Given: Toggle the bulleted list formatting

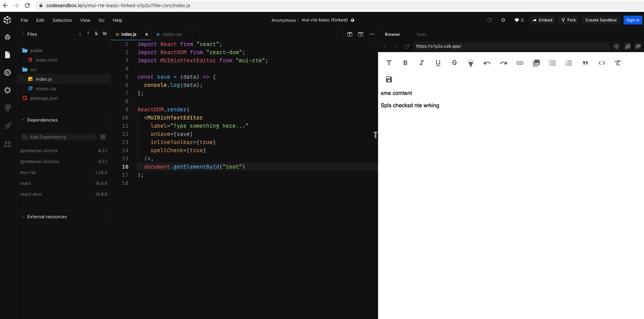Looking at the screenshot, I should point(552,63).
